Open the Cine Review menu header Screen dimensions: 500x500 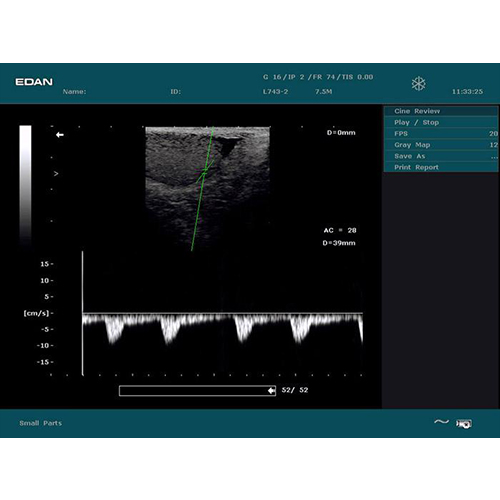(441, 111)
